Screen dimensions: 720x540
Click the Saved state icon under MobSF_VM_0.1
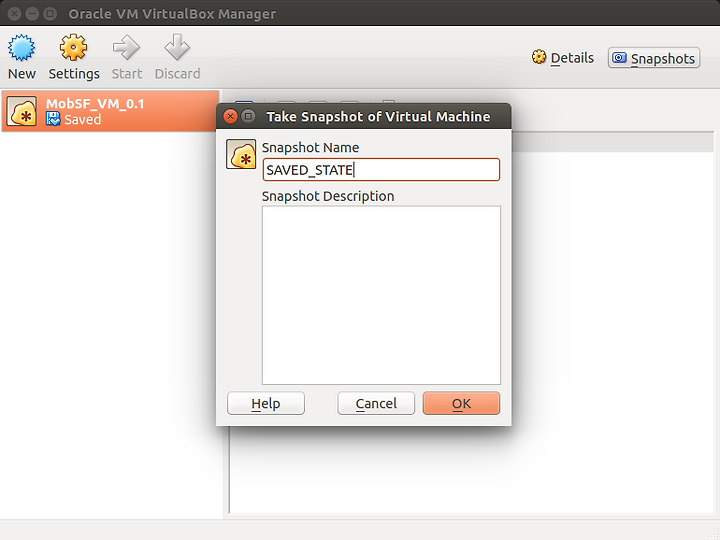click(53, 119)
